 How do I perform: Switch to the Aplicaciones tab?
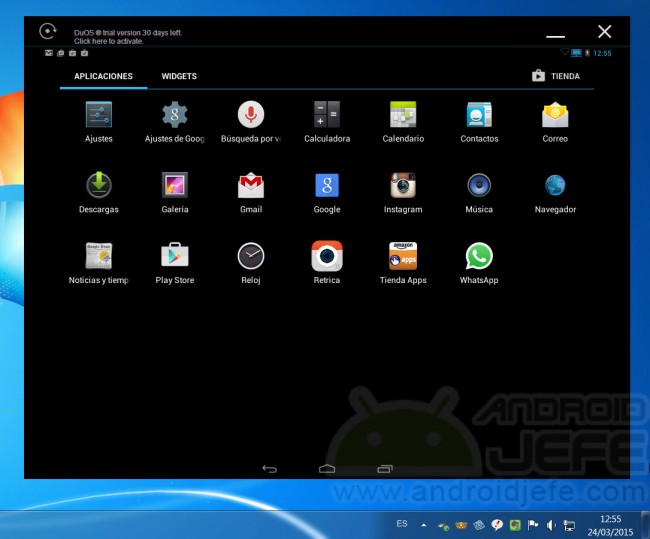point(104,76)
